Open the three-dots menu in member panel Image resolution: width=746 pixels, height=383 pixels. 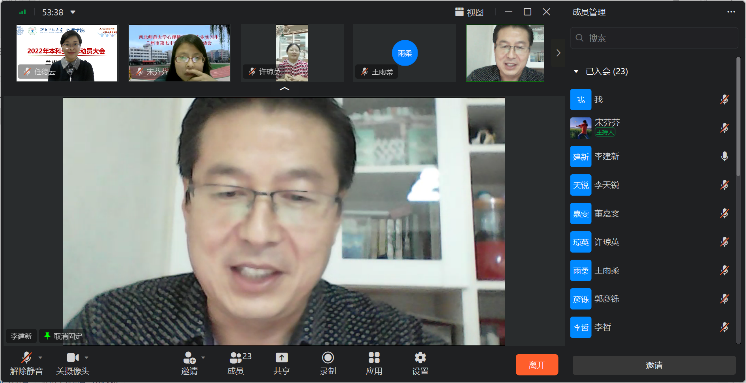731,12
